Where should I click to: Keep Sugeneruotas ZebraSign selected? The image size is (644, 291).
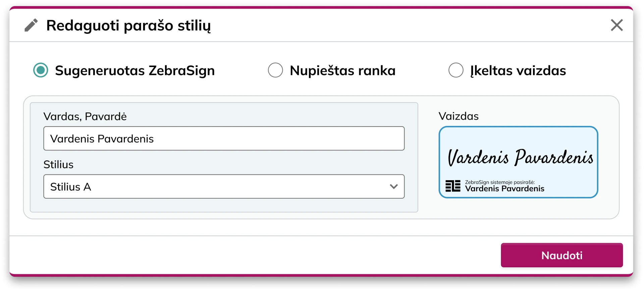(x=40, y=70)
